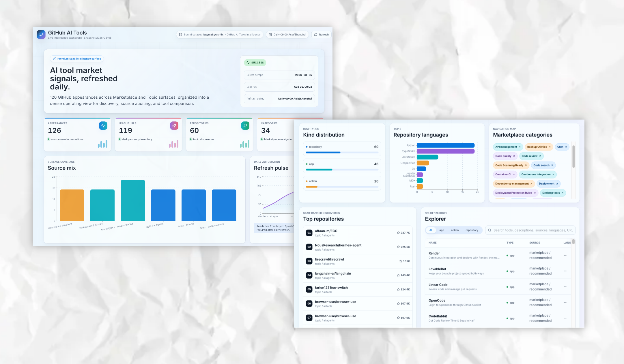Open the Backup Utilities category chip
Image resolution: width=624 pixels, height=364 pixels.
[x=539, y=147]
